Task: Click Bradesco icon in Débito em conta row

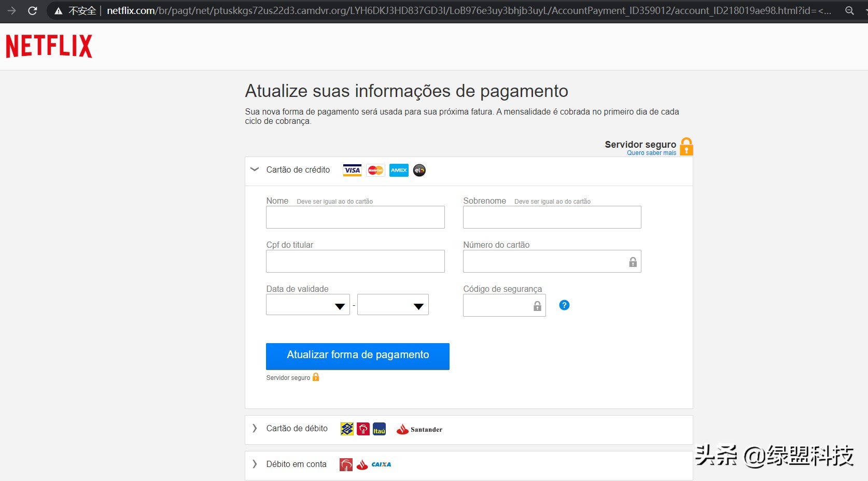Action: [x=346, y=465]
